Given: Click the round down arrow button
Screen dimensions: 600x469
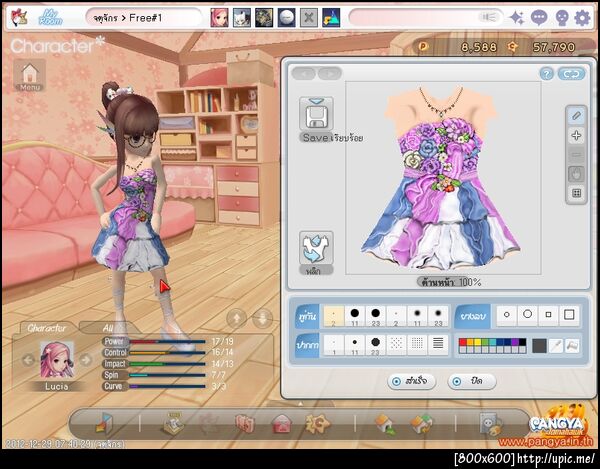Looking at the screenshot, I should (262, 318).
